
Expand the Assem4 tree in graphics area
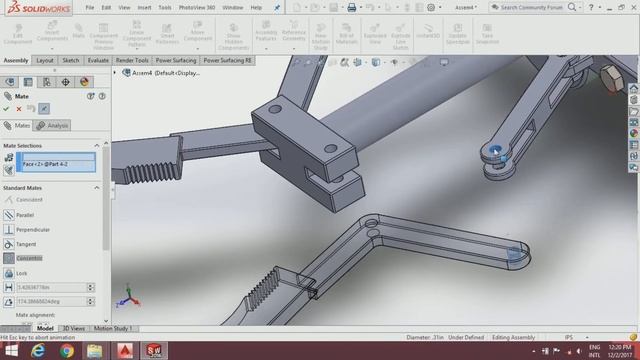(115, 73)
